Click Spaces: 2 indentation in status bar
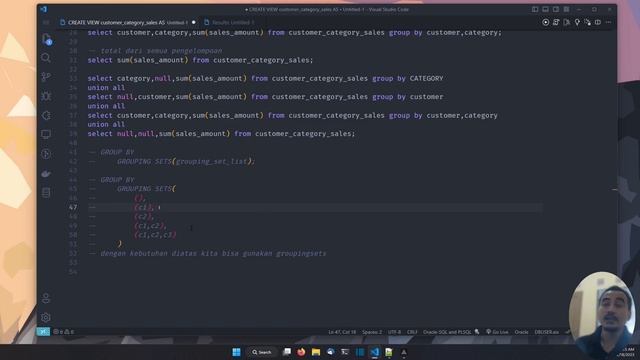Image resolution: width=640 pixels, height=360 pixels. (x=372, y=332)
